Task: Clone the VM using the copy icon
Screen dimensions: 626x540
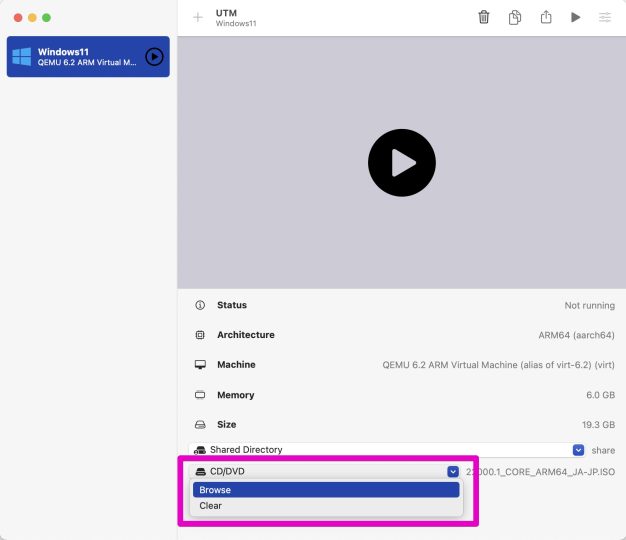Action: point(515,18)
